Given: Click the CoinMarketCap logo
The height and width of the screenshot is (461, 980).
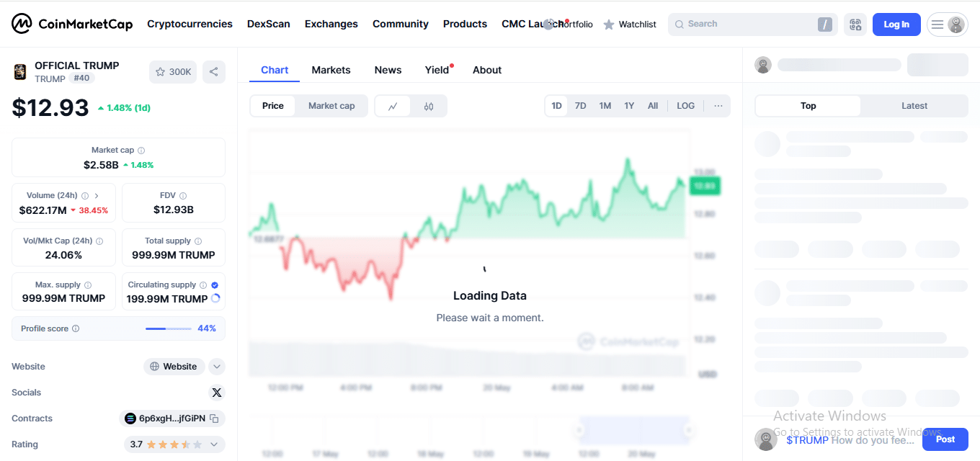Looking at the screenshot, I should point(72,24).
